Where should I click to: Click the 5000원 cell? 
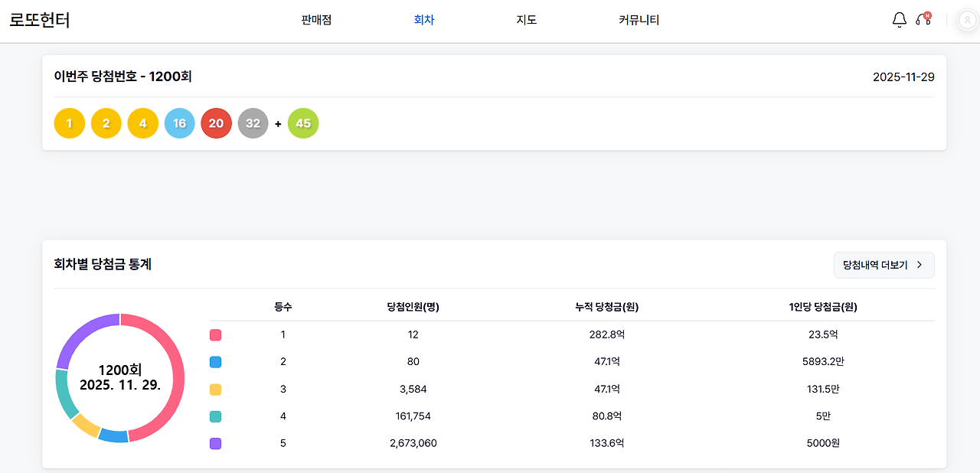pos(823,443)
